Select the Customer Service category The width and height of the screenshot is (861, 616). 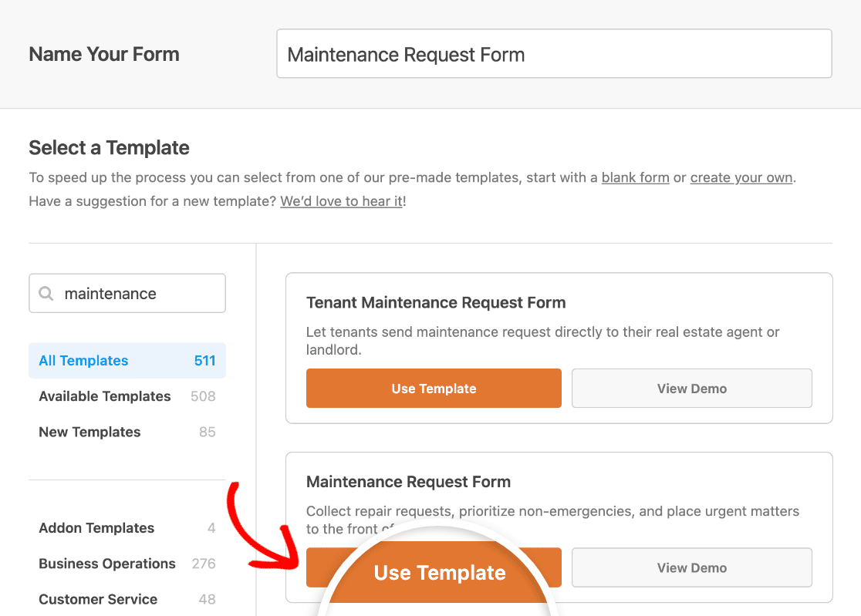coord(127,599)
